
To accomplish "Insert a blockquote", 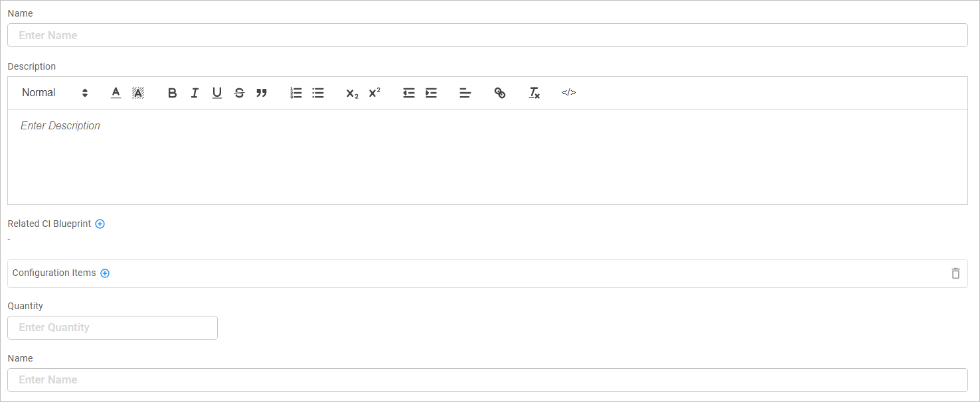I will coord(262,93).
